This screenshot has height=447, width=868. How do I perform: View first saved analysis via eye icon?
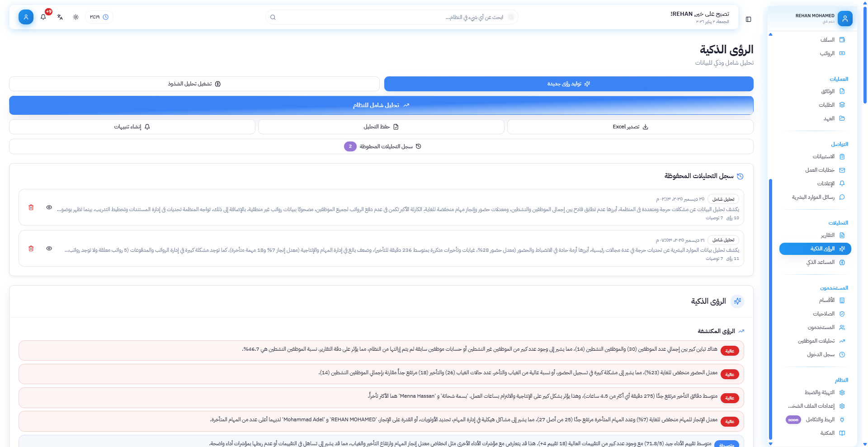[49, 207]
